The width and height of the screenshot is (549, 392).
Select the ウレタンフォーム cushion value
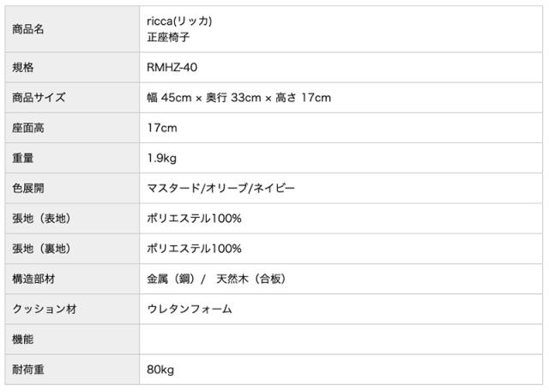[190, 309]
